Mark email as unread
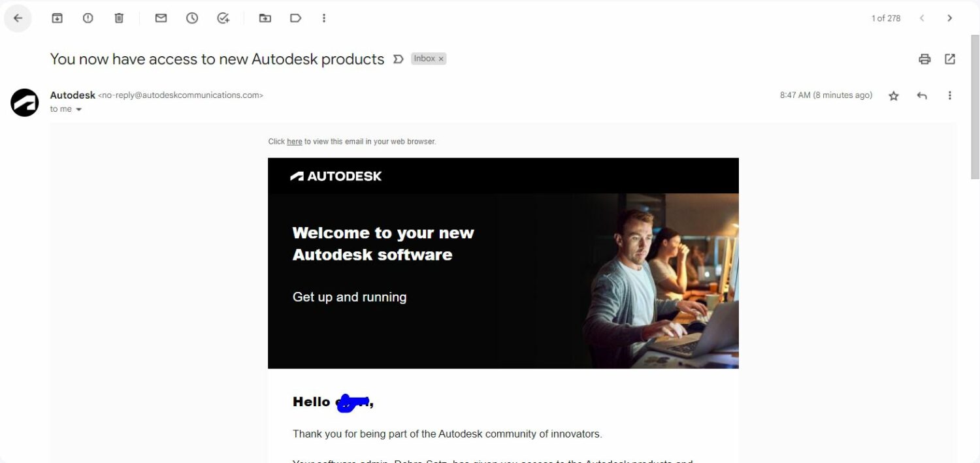980x463 pixels. click(161, 18)
